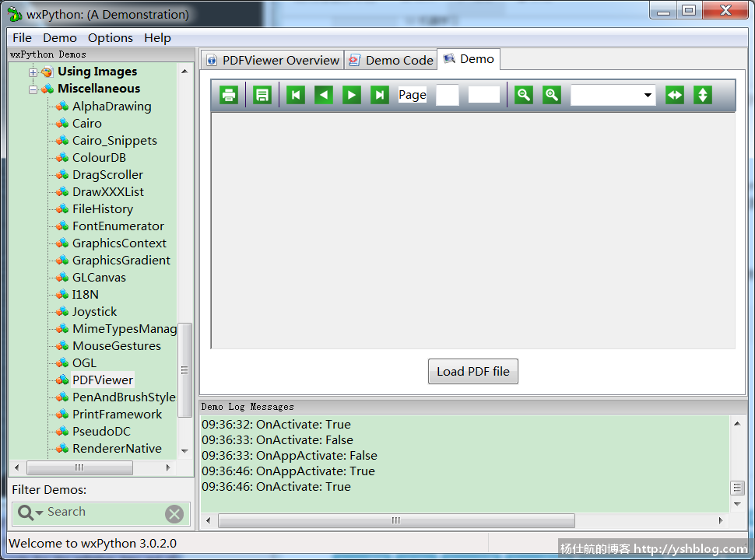The image size is (755, 560).
Task: Go to last page button
Action: [379, 95]
